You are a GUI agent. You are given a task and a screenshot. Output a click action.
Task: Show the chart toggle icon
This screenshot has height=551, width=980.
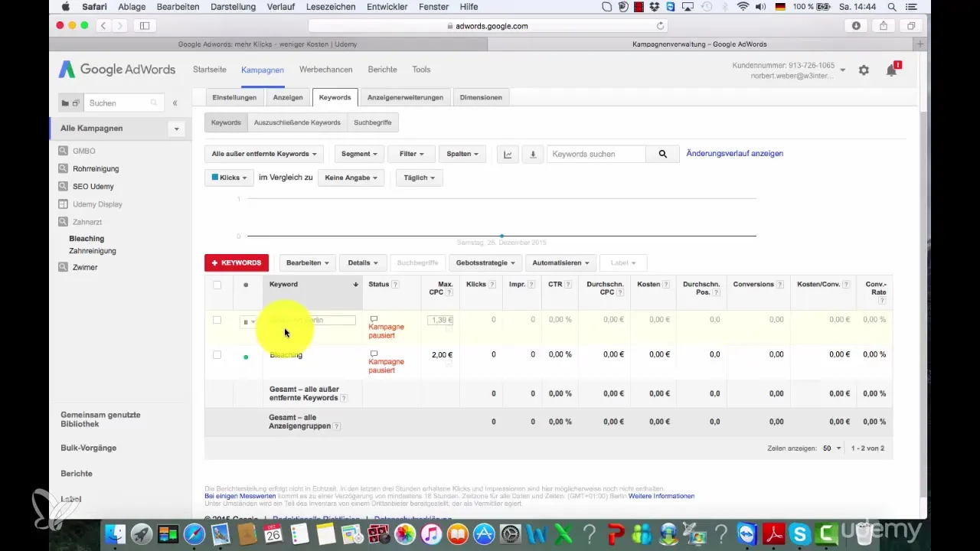coord(508,154)
